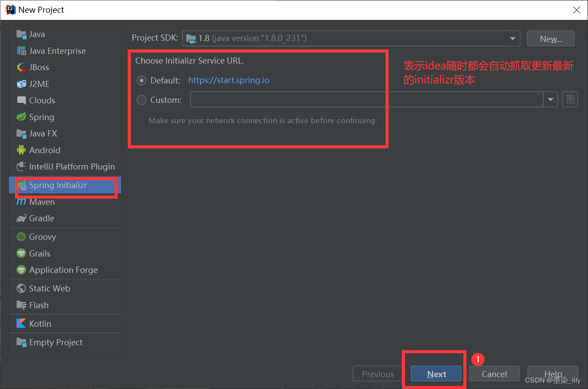Click the JBoss colorful icon
The image size is (588, 389).
pyautogui.click(x=21, y=68)
